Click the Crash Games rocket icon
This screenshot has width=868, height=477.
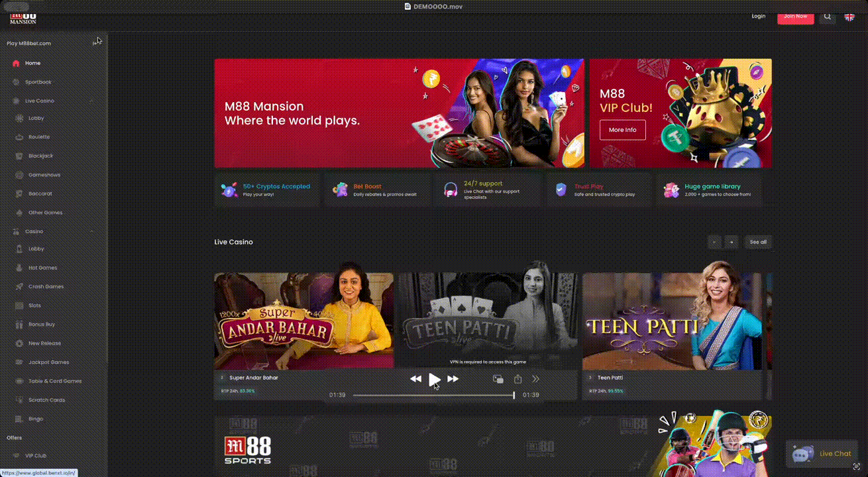19,287
